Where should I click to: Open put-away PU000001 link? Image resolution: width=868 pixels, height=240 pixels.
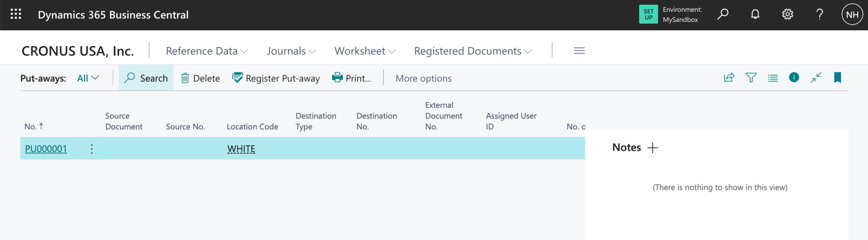(46, 149)
